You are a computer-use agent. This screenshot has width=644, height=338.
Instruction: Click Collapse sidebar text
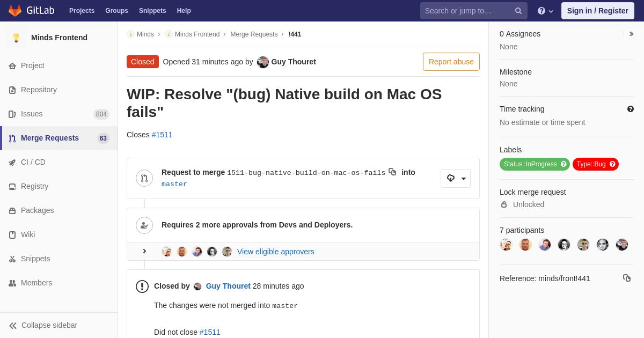[49, 325]
